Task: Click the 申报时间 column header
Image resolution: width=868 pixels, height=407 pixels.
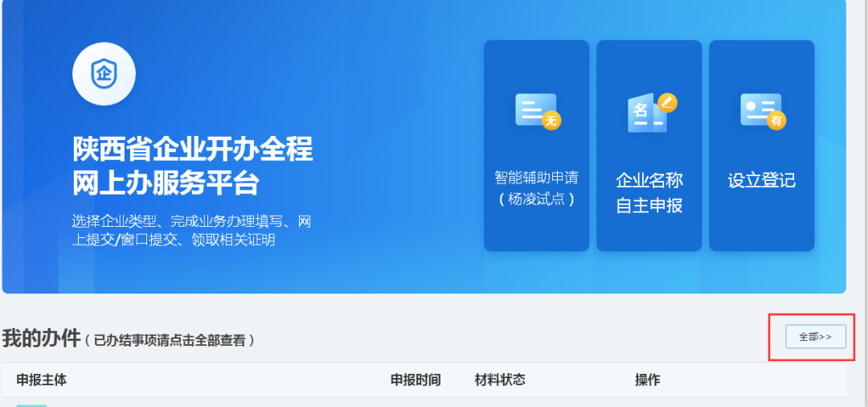Action: 416,380
